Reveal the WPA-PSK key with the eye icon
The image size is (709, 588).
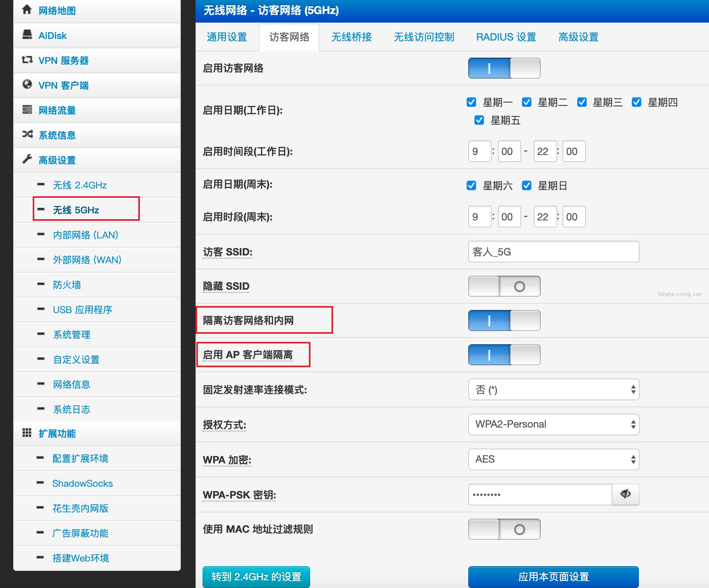click(626, 494)
